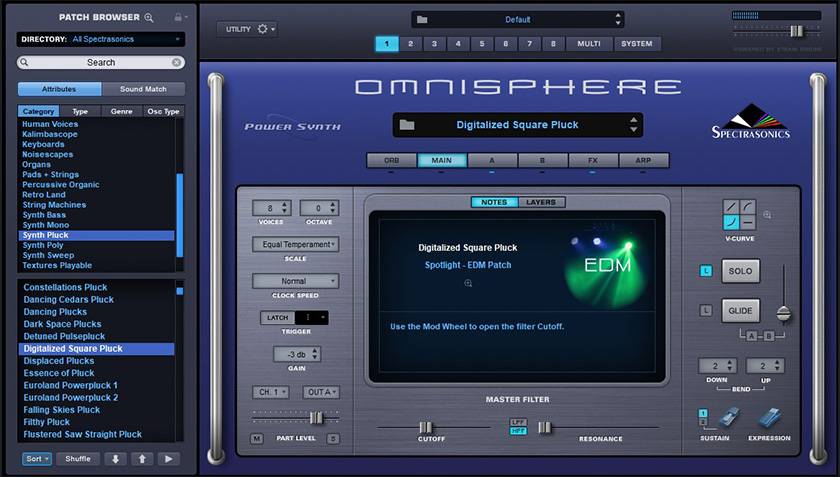Select sustain mode 1
Screen dimensions: 840x477
pyautogui.click(x=703, y=413)
